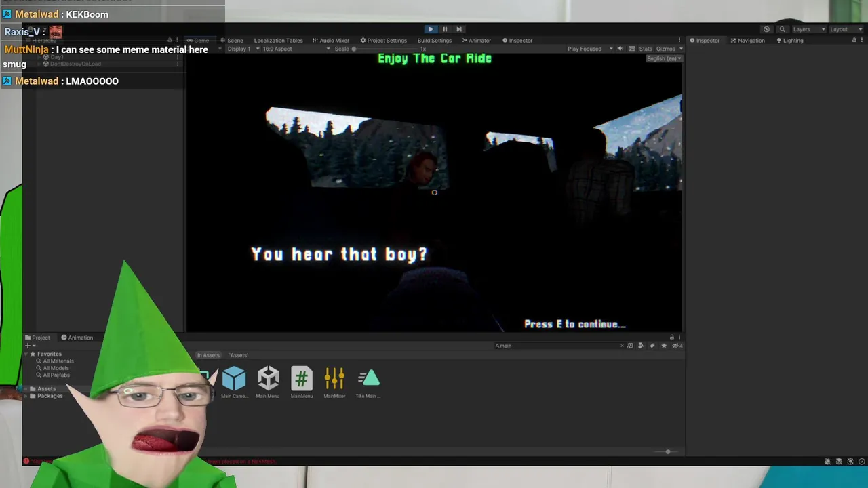Select the right-side Inspector panel tab
The image size is (868, 488).
[x=705, y=41]
